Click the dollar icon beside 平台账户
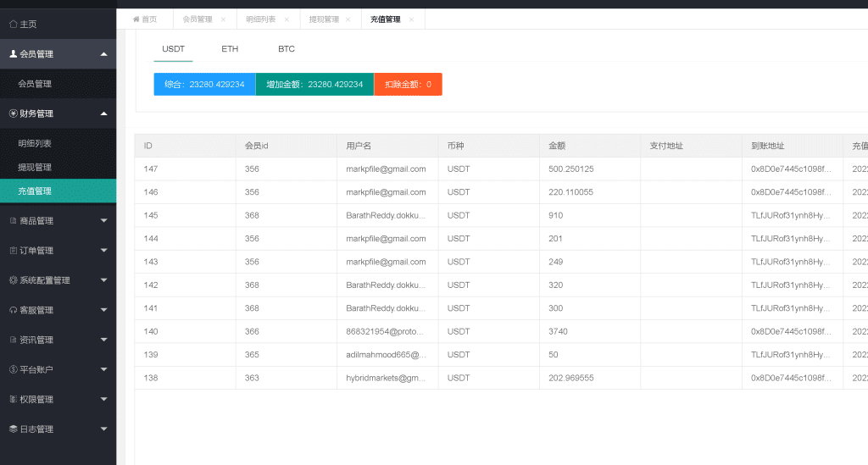Screen dimensions: 868x465 coord(13,369)
